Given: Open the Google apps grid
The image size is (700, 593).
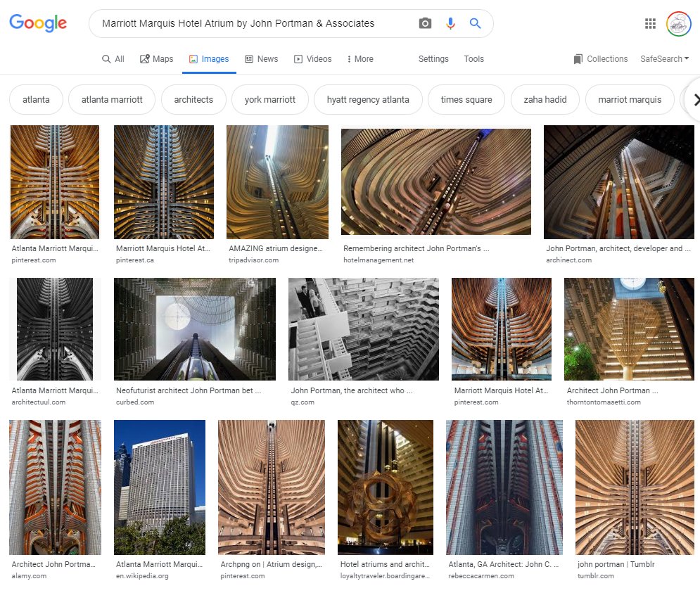Looking at the screenshot, I should [x=650, y=23].
